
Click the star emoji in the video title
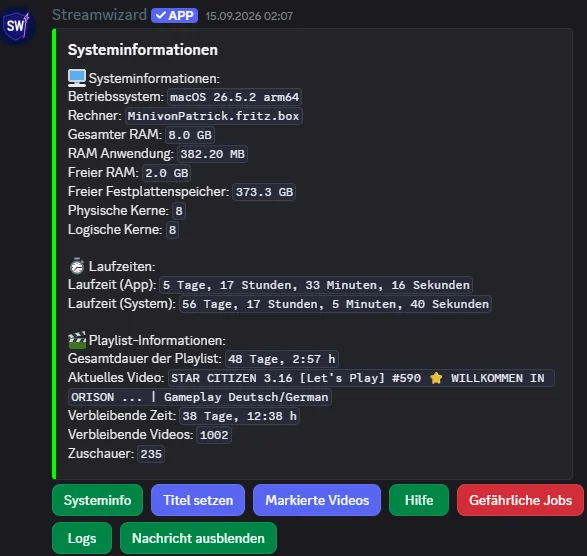click(x=436, y=378)
